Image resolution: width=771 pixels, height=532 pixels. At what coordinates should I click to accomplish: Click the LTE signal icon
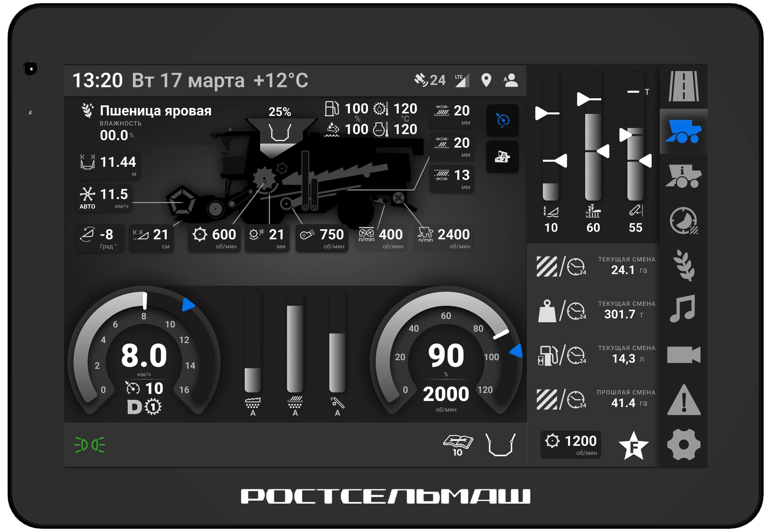[462, 80]
